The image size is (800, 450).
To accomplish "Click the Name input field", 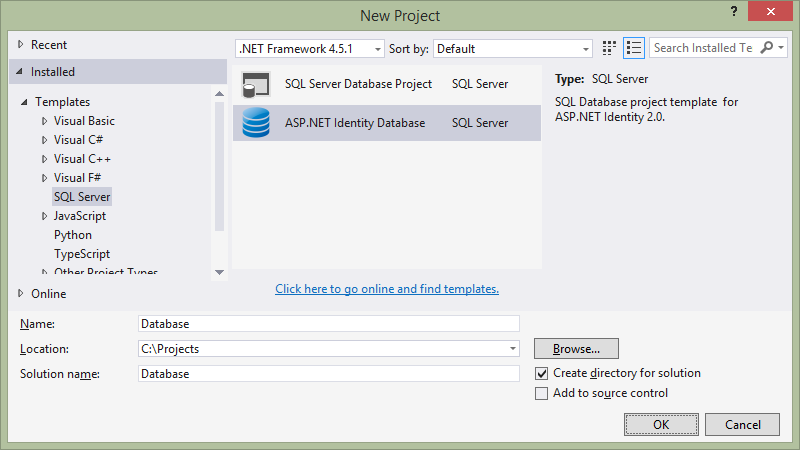I will click(329, 324).
